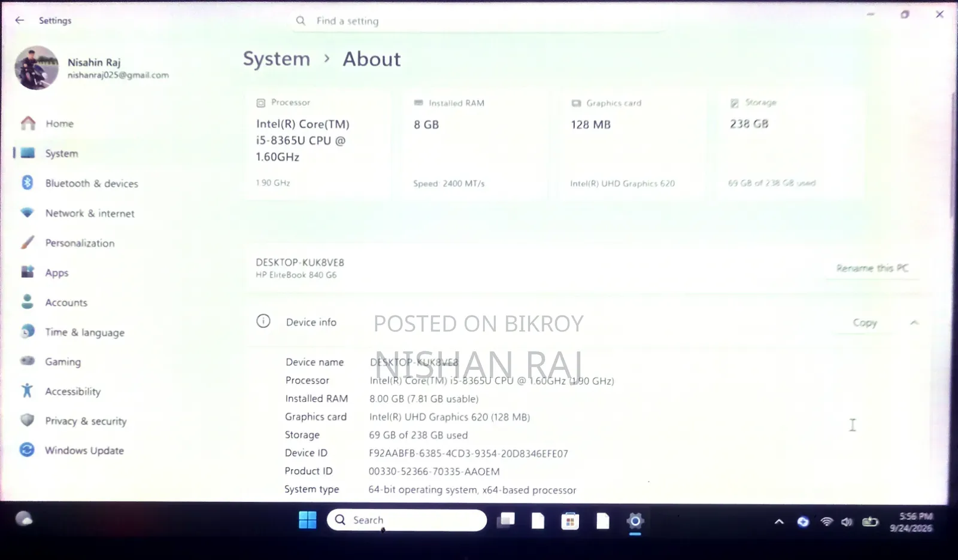This screenshot has width=958, height=560.
Task: Open Personalization settings
Action: pos(80,244)
